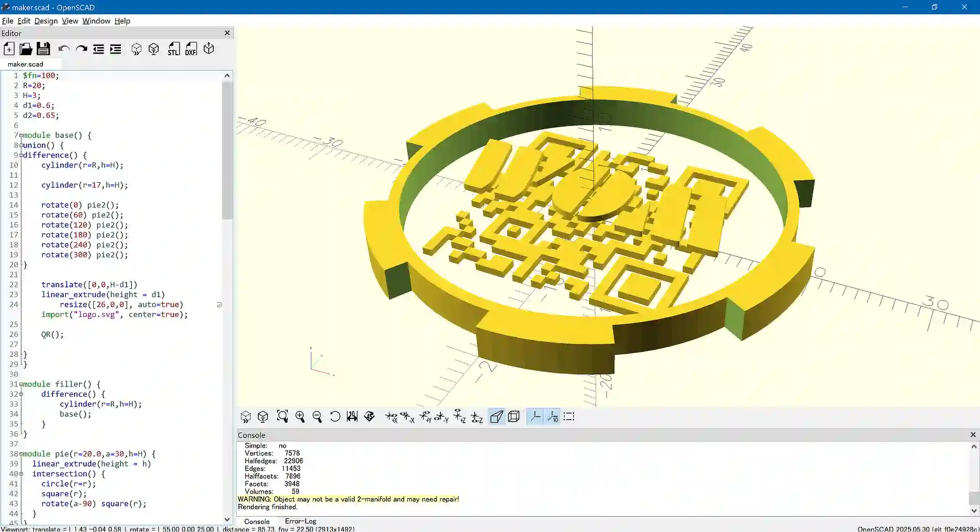Switch to Orthogonal projection

point(514,417)
